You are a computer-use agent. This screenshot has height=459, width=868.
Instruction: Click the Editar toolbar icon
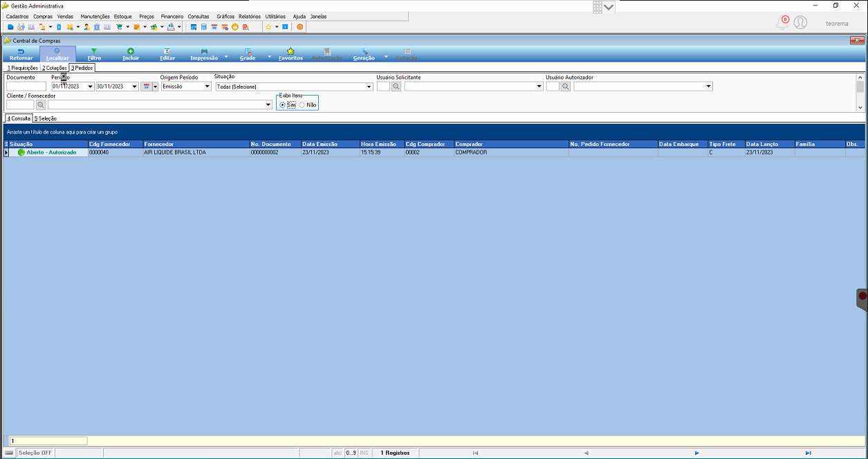pyautogui.click(x=167, y=51)
